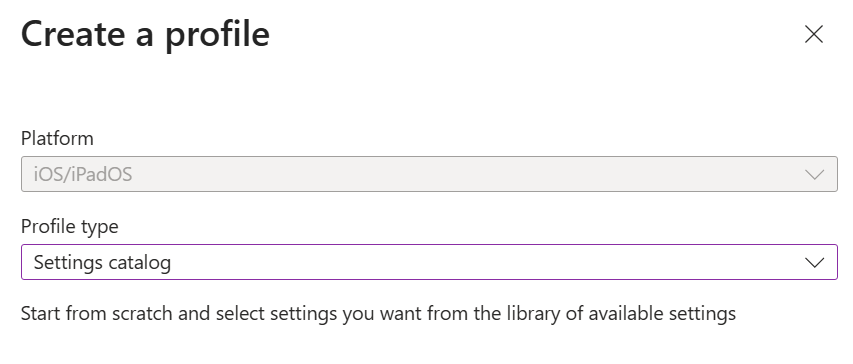Select the Settings catalog value text

(102, 263)
